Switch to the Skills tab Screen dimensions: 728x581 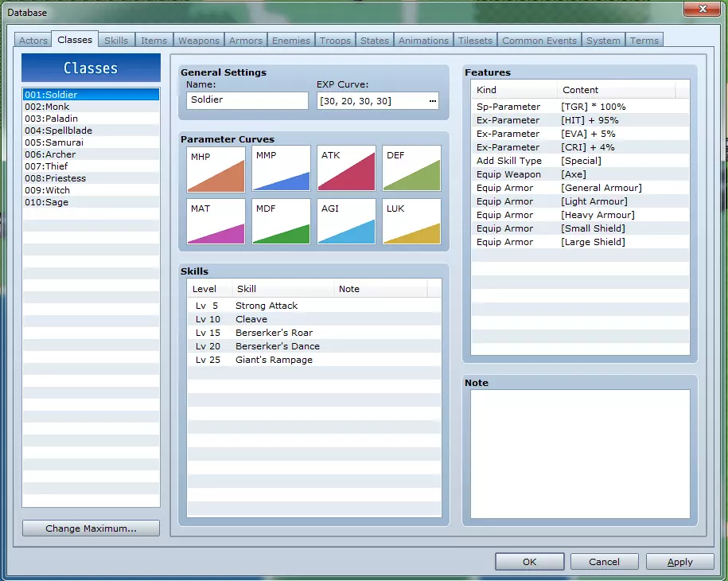coord(116,41)
